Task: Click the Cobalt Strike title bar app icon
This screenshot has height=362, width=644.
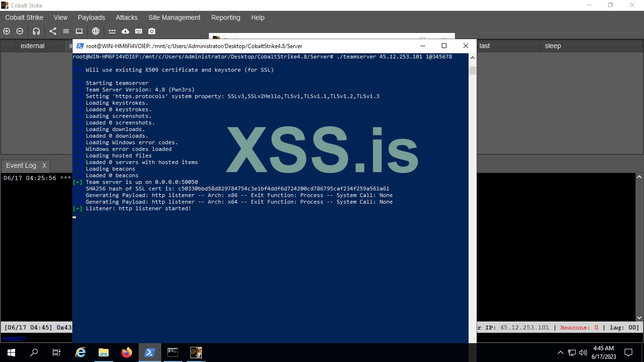Action: tap(5, 5)
